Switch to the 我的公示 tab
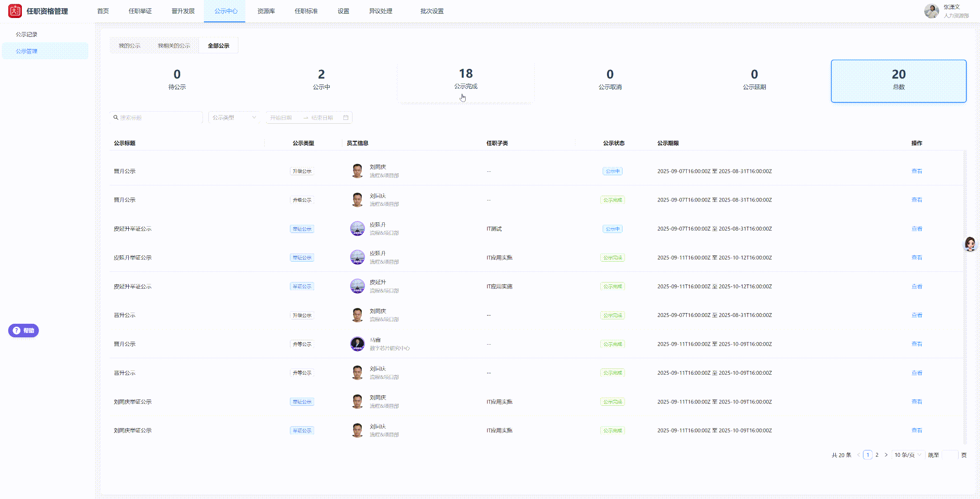The width and height of the screenshot is (980, 499). [x=130, y=46]
